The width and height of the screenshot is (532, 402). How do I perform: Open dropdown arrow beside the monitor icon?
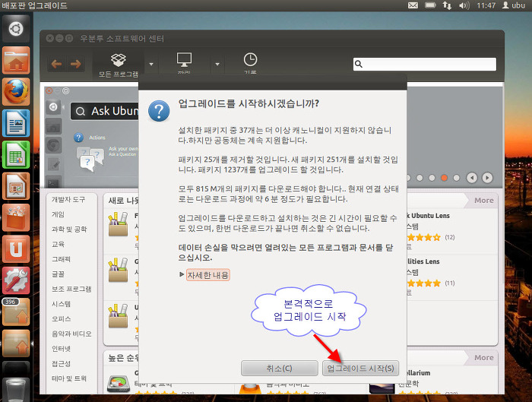coord(217,64)
